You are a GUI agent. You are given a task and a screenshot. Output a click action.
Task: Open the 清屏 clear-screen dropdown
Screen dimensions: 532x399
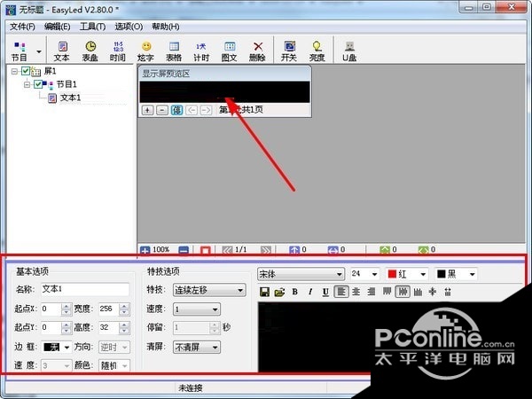point(197,347)
